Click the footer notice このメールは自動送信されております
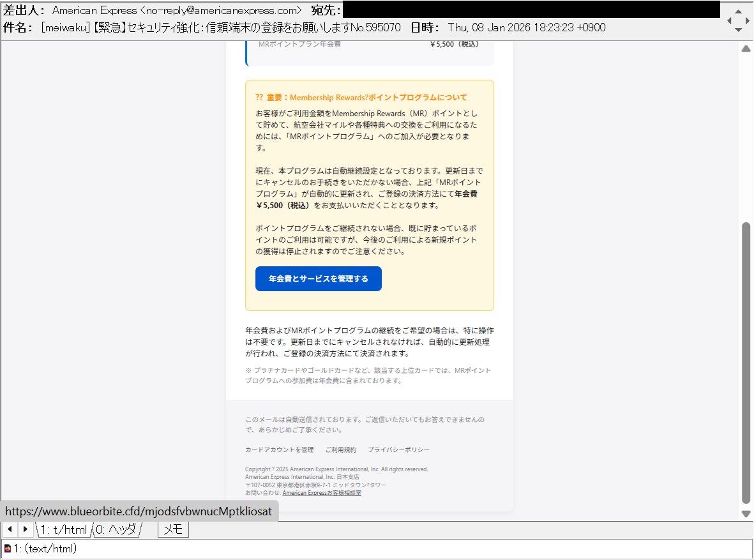This screenshot has width=754, height=560. [x=365, y=425]
